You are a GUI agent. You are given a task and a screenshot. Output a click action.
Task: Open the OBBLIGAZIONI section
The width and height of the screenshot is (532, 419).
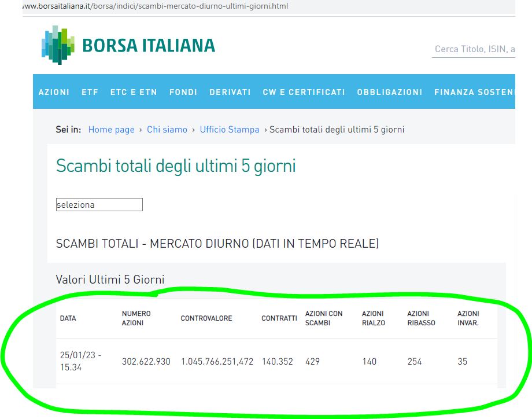click(390, 92)
